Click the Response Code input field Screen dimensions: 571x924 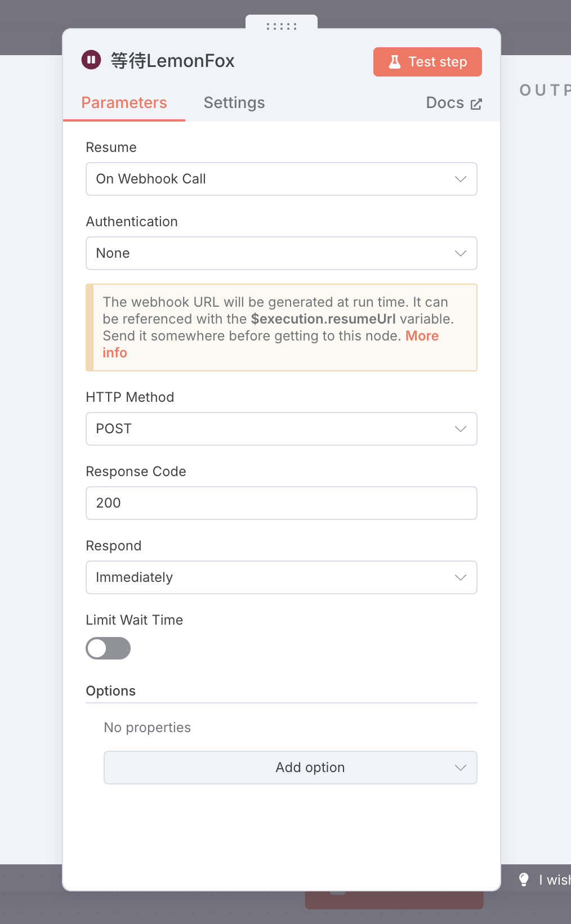point(282,503)
